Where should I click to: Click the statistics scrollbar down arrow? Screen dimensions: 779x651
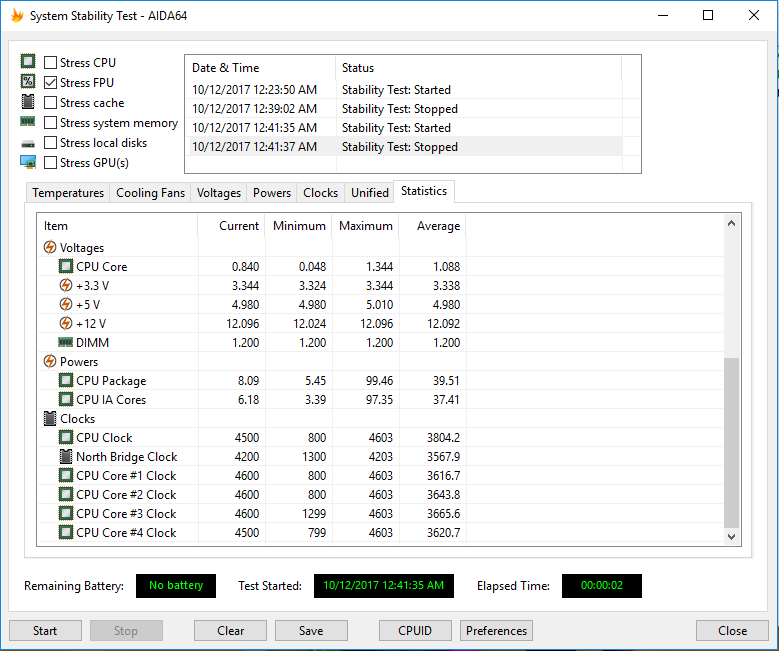coord(731,536)
